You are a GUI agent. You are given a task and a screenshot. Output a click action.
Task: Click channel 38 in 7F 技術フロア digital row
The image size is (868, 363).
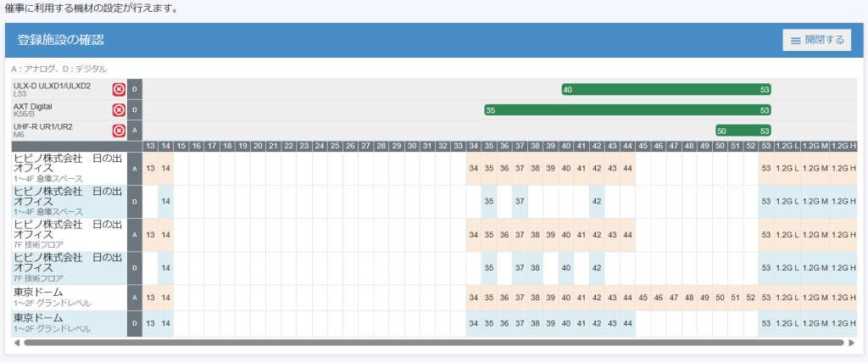click(x=536, y=267)
